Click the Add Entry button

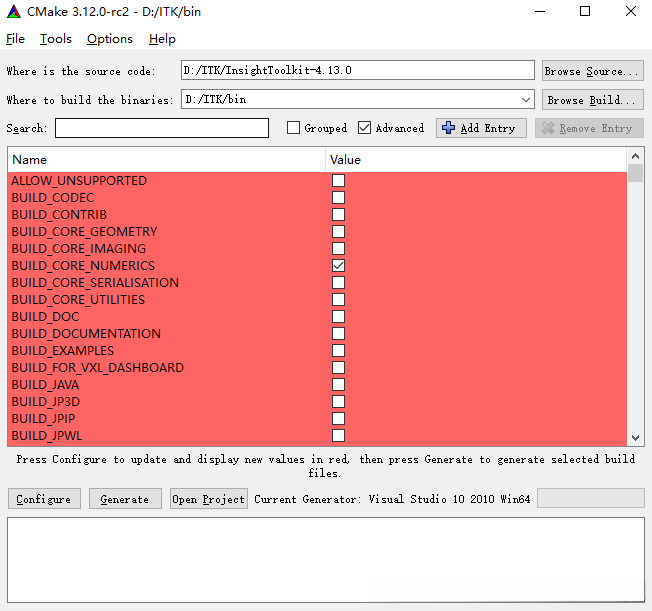point(481,128)
